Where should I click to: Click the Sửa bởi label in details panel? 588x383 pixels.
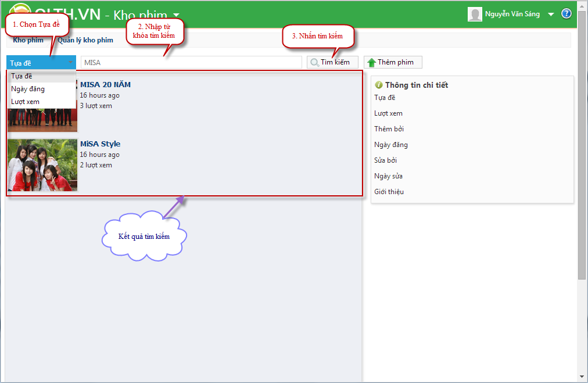(385, 160)
